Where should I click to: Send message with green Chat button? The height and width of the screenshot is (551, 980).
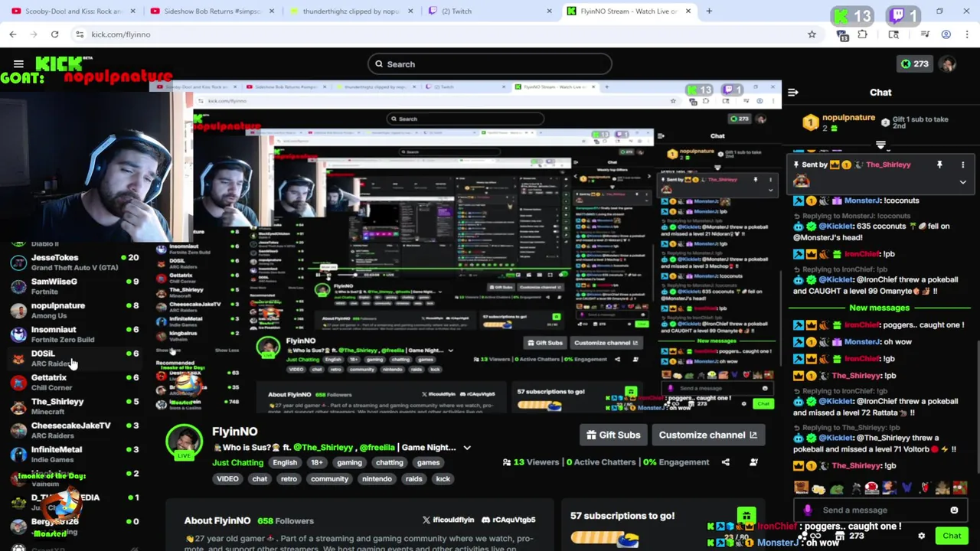coord(952,536)
